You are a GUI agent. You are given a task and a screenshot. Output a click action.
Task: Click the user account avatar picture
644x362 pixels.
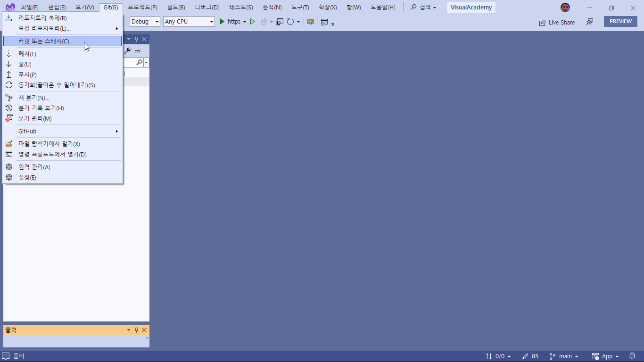pos(565,8)
